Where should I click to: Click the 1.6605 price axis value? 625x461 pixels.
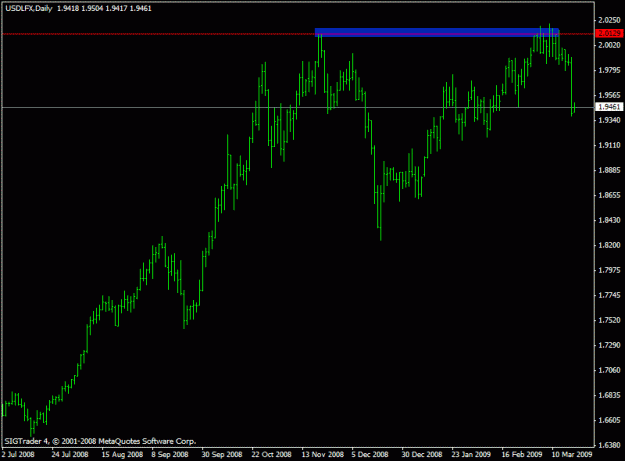coord(609,420)
